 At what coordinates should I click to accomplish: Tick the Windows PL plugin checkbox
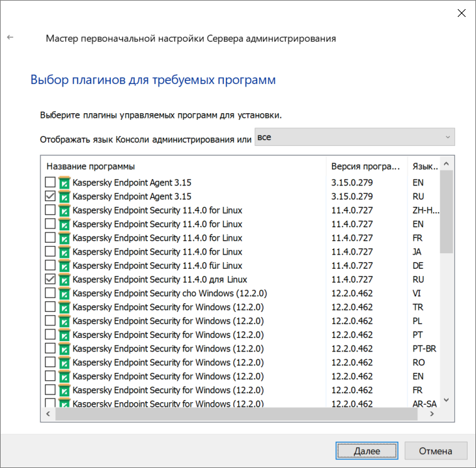tap(50, 320)
